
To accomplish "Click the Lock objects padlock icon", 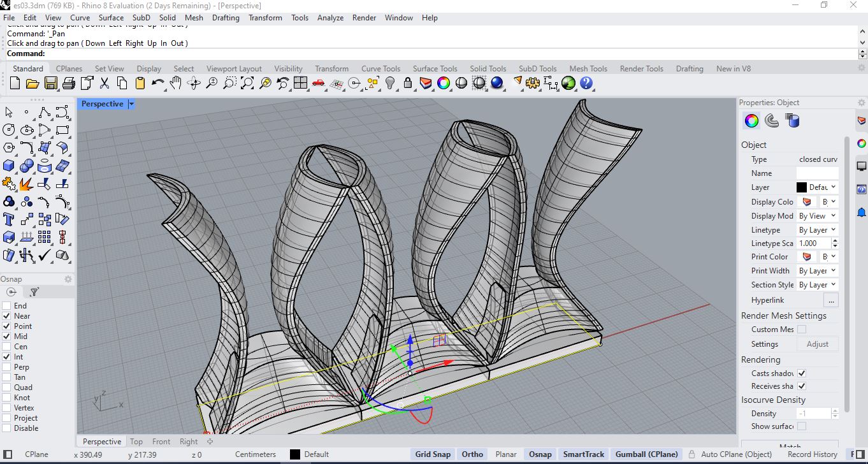I will [x=408, y=83].
